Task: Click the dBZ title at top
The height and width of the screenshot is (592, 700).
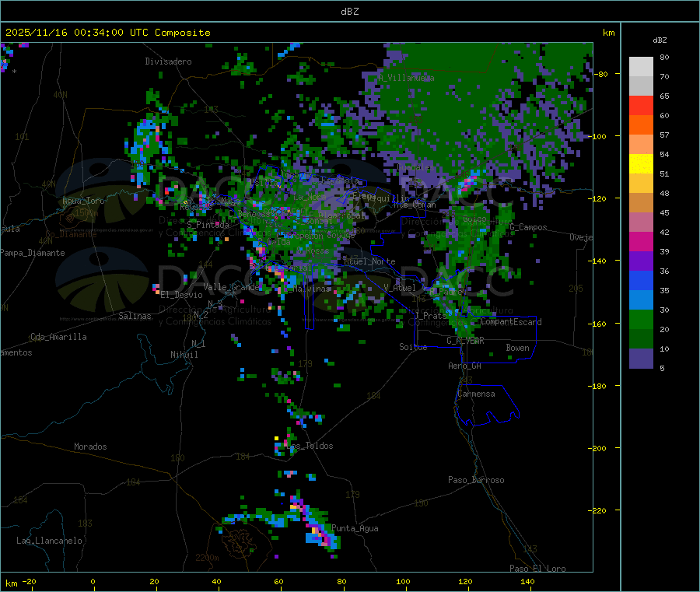Action: point(349,12)
